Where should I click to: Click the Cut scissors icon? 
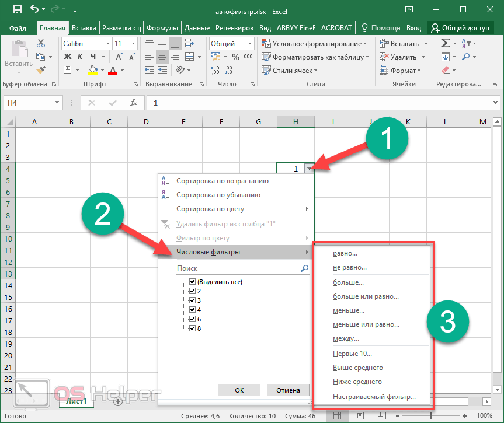[40, 44]
